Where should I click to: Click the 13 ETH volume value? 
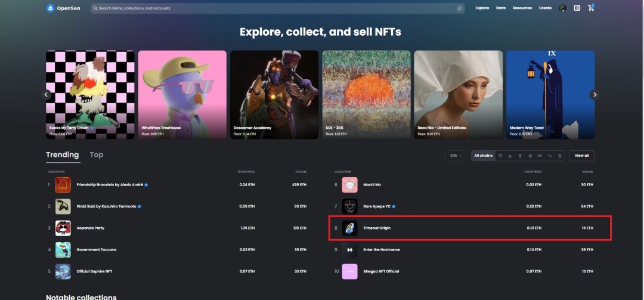pyautogui.click(x=587, y=271)
